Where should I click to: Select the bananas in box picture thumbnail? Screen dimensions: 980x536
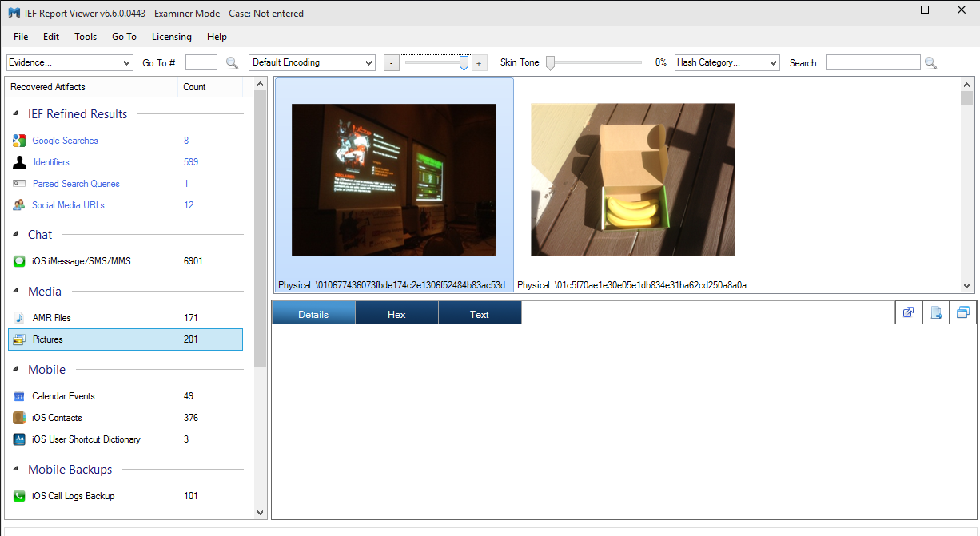(633, 180)
